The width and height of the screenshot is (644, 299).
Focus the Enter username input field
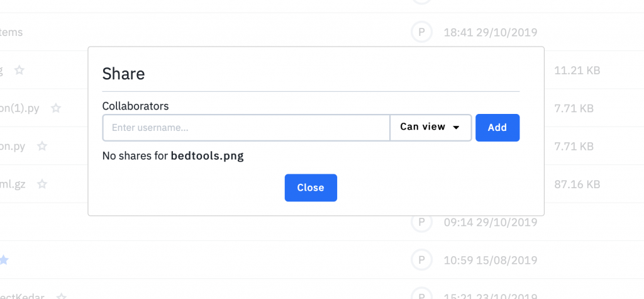(x=246, y=128)
